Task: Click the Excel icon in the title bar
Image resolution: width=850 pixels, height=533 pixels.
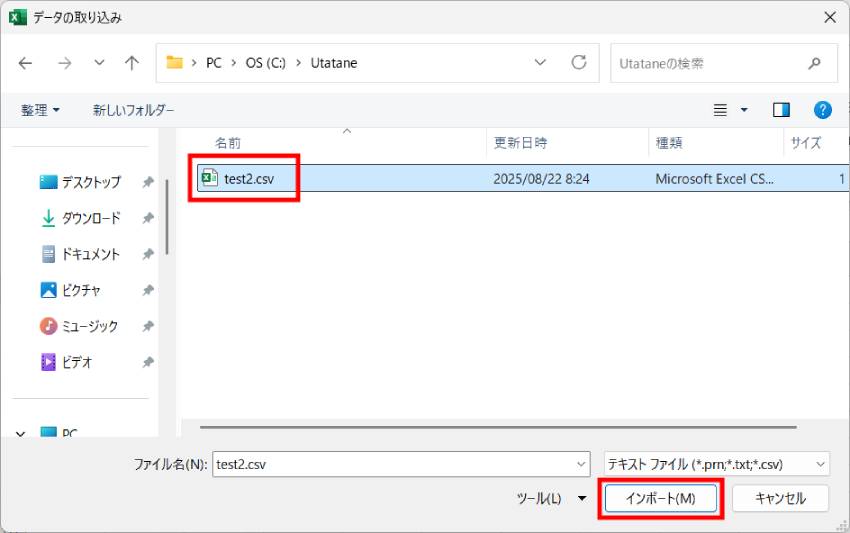Action: pos(17,17)
